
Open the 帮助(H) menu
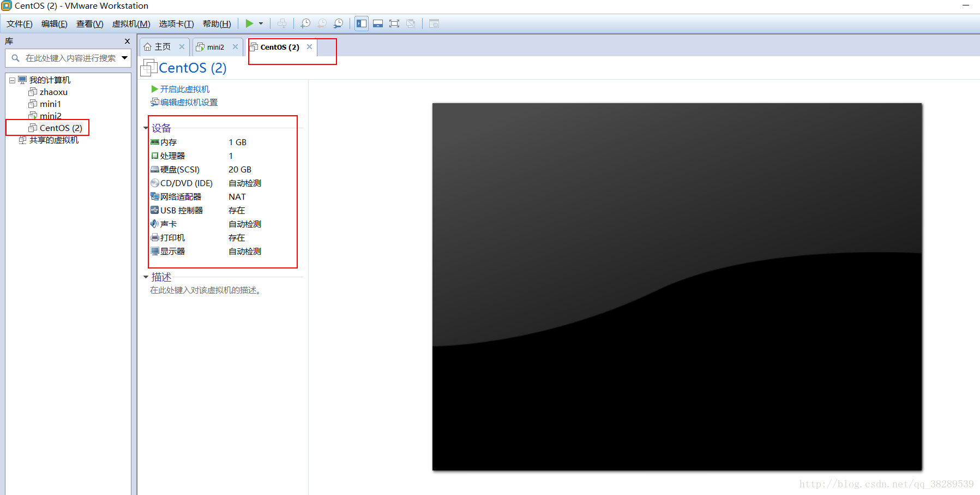pos(217,23)
